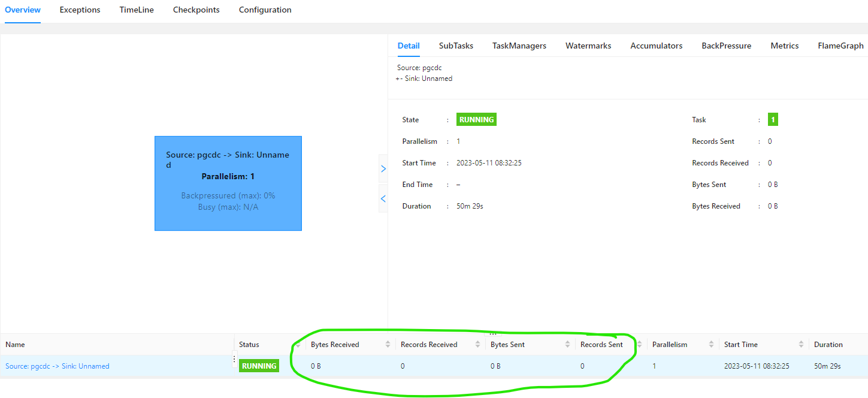
Task: Click the Start Time value in detail panel
Action: tap(489, 163)
